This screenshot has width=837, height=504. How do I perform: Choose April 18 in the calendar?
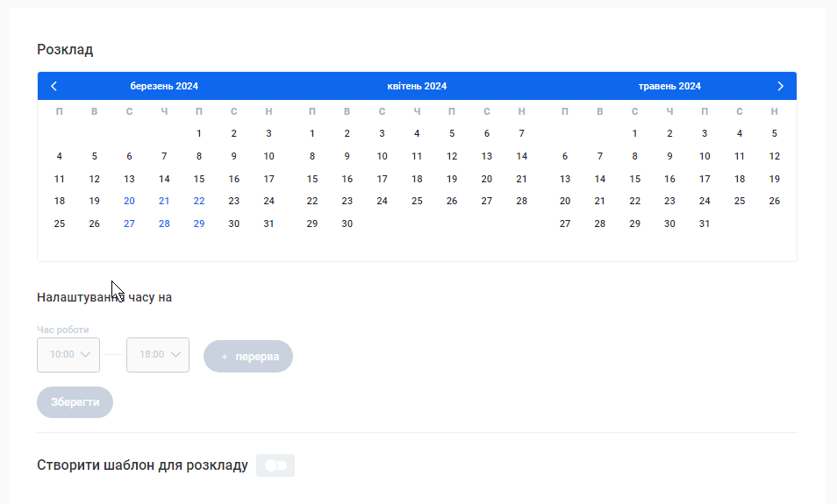[417, 179]
